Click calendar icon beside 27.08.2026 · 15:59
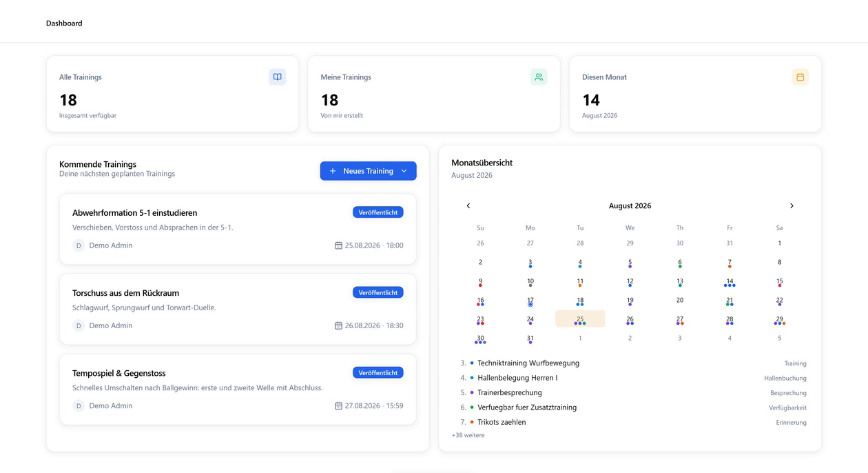Viewport: 868px width, 473px height. [338, 405]
